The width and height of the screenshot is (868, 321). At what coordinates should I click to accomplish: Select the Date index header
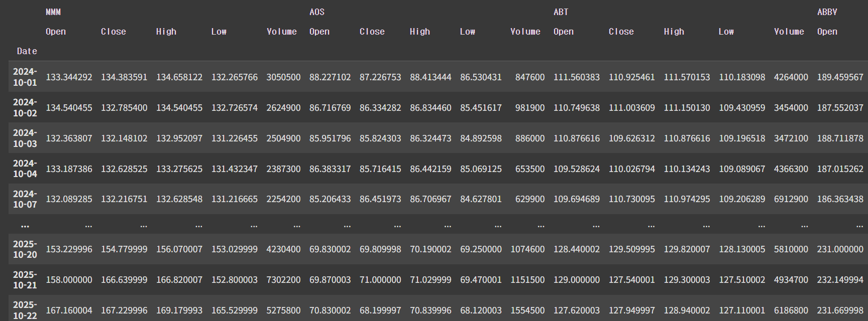click(x=27, y=51)
